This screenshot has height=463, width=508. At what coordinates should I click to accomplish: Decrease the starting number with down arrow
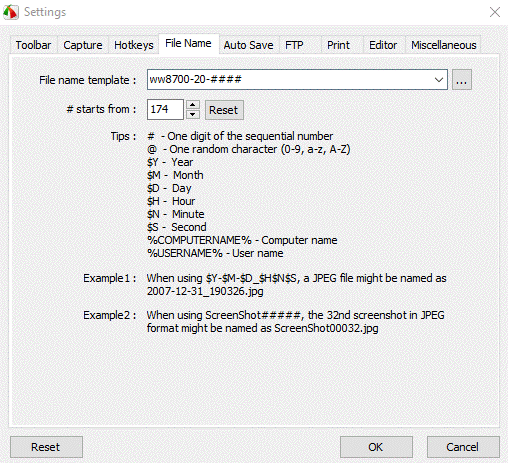[192, 114]
